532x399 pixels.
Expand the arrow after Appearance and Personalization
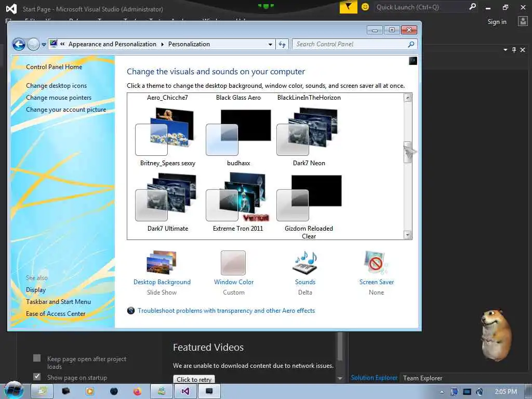(x=163, y=45)
